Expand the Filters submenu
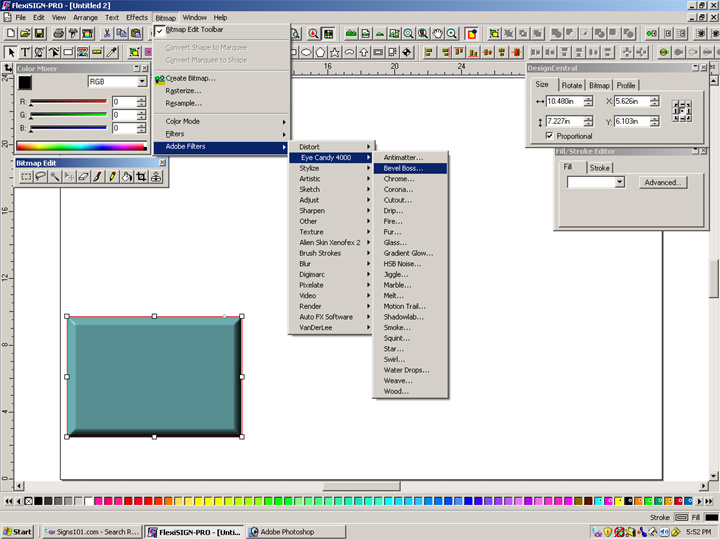Image resolution: width=720 pixels, height=540 pixels. pyautogui.click(x=221, y=134)
